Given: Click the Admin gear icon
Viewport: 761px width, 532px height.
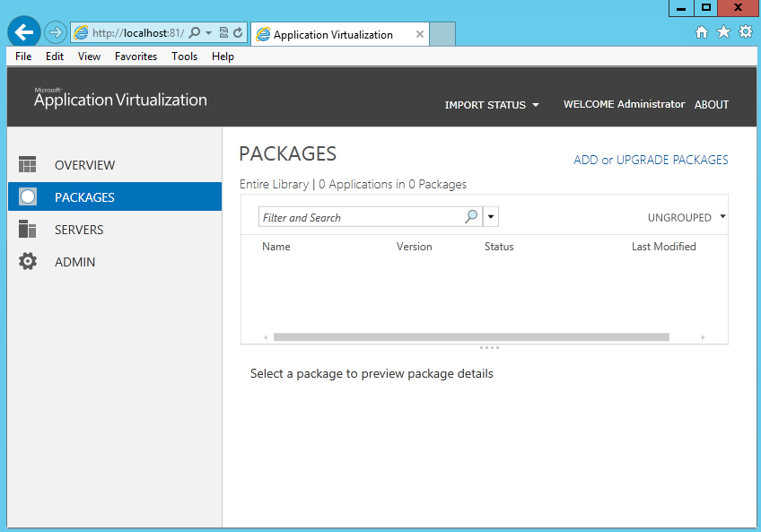Looking at the screenshot, I should click(28, 261).
